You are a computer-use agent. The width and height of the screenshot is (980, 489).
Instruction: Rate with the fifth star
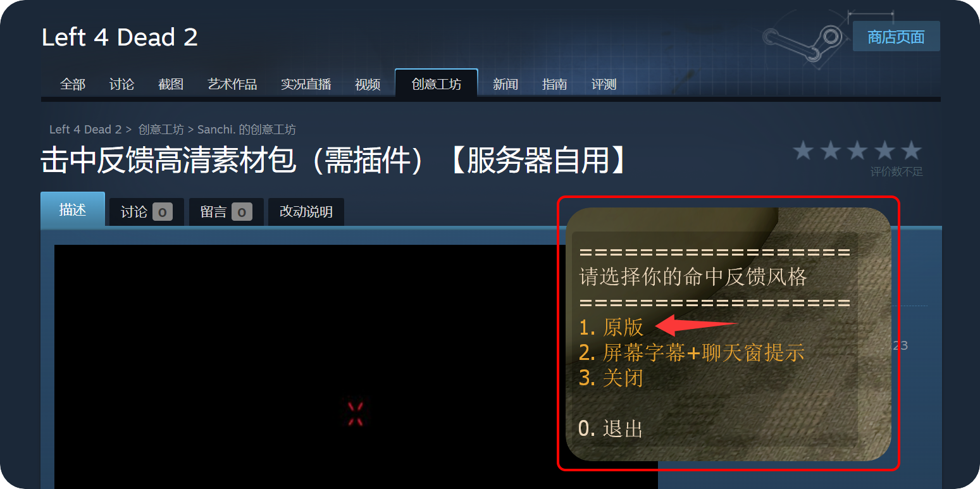click(911, 151)
